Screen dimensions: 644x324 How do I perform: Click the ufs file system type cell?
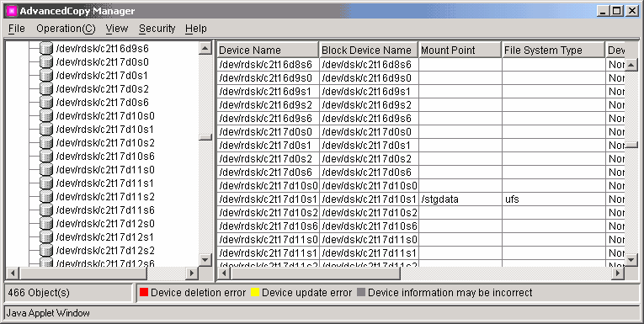[554, 199]
